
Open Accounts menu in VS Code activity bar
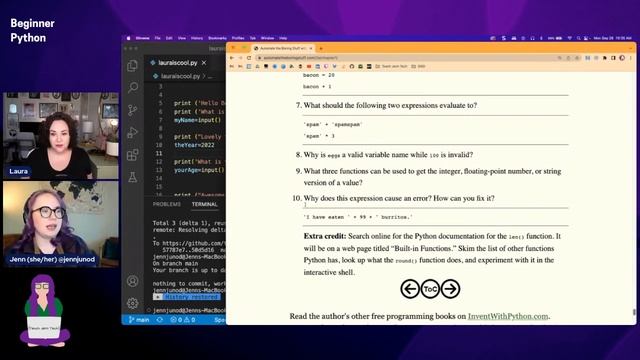pos(132,281)
